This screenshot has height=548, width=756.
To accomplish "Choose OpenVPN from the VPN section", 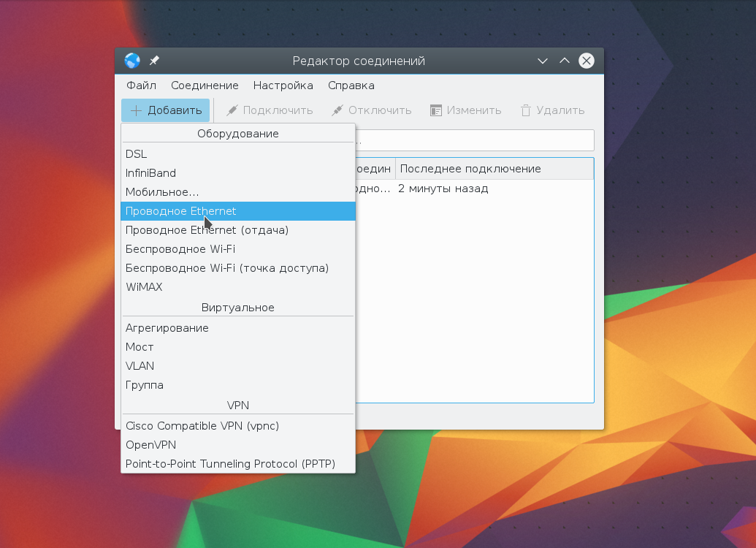I will (150, 445).
